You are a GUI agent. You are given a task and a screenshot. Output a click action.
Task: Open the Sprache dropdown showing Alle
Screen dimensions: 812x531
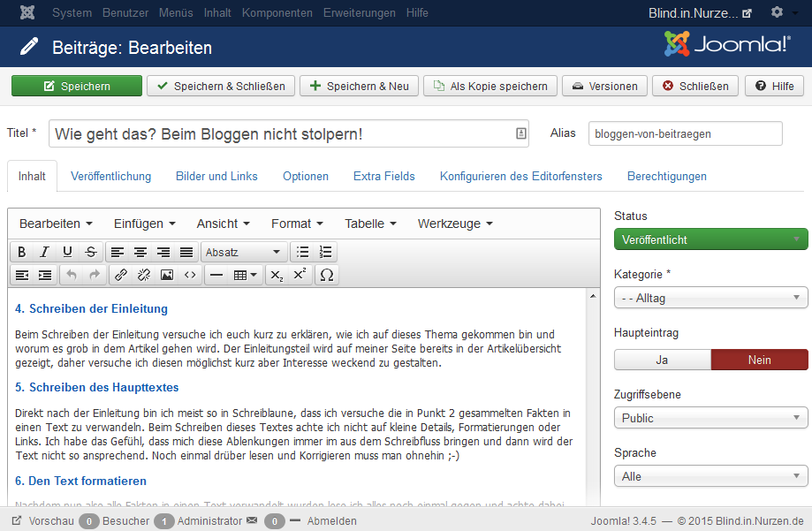pos(710,476)
